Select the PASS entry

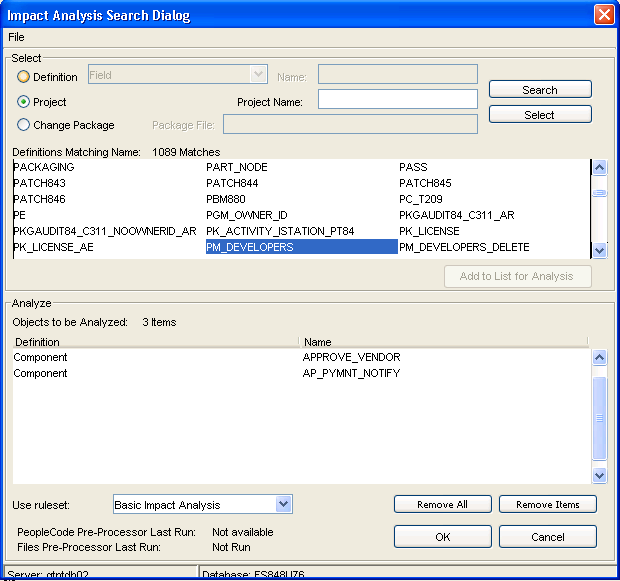click(x=413, y=167)
